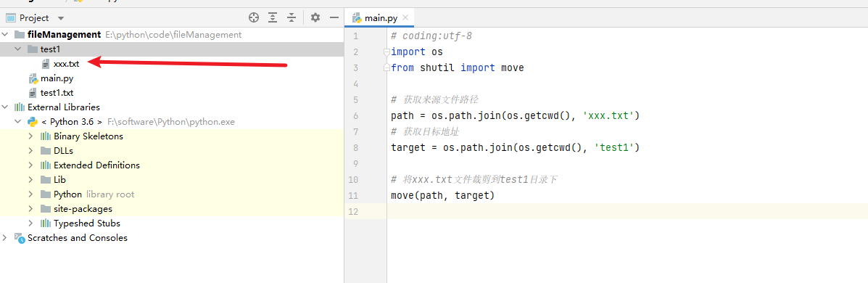The width and height of the screenshot is (868, 283).
Task: Click the test1.txt file icon
Action: (x=33, y=92)
